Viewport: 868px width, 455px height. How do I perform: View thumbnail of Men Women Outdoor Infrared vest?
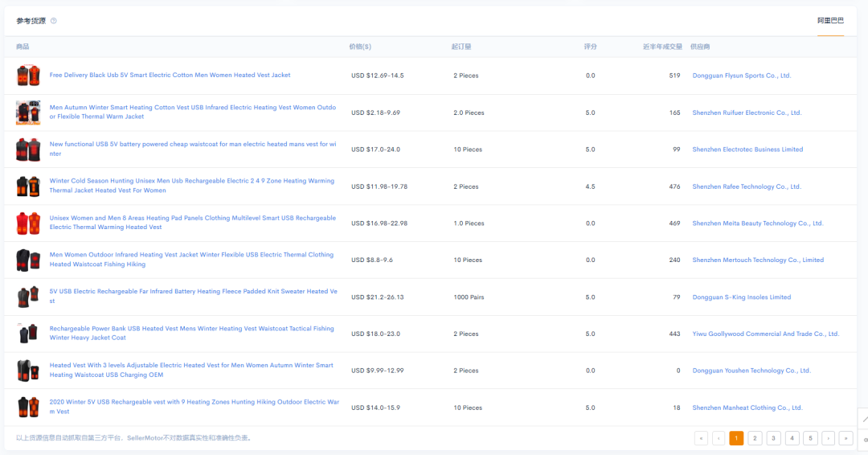(28, 260)
